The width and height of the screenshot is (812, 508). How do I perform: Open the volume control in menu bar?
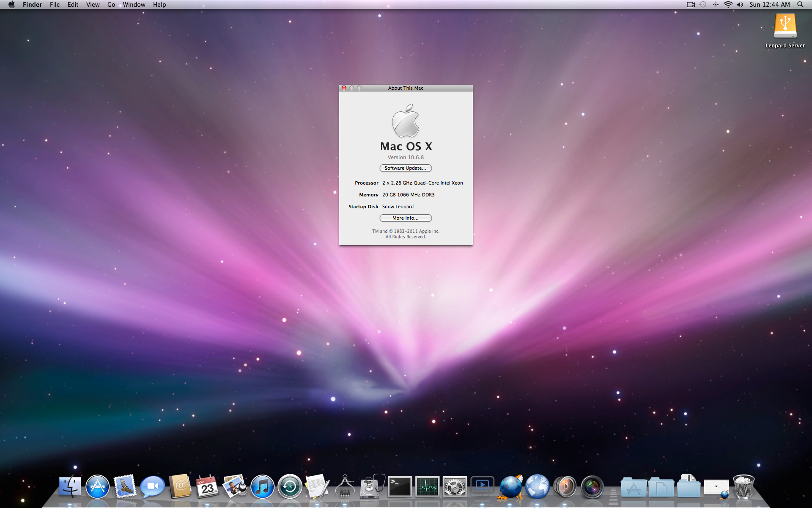point(740,5)
